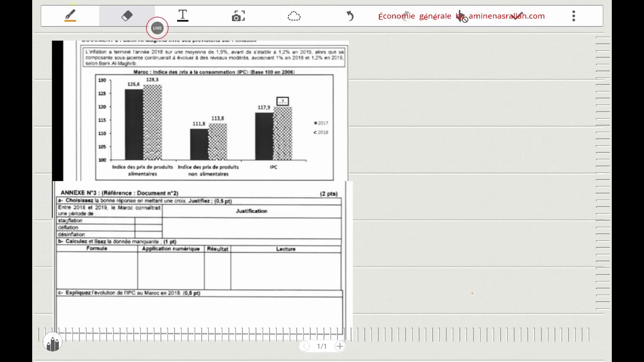The height and width of the screenshot is (362, 644).
Task: Click the 1/1 page indicator
Action: point(321,346)
